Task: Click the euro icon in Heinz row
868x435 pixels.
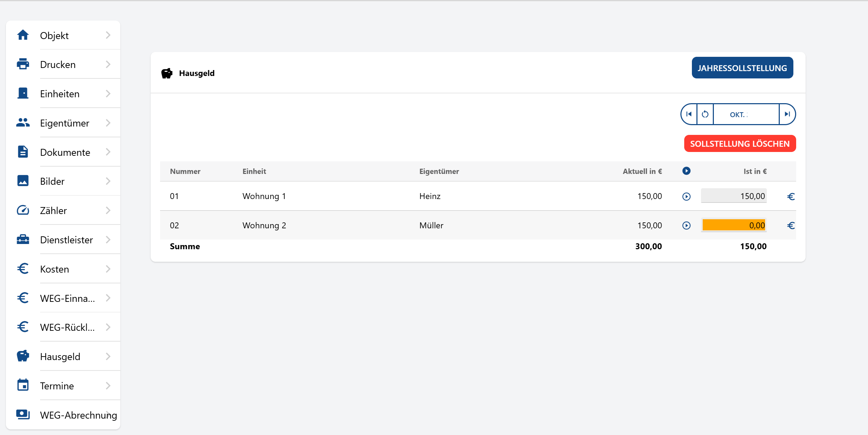Action: click(791, 197)
